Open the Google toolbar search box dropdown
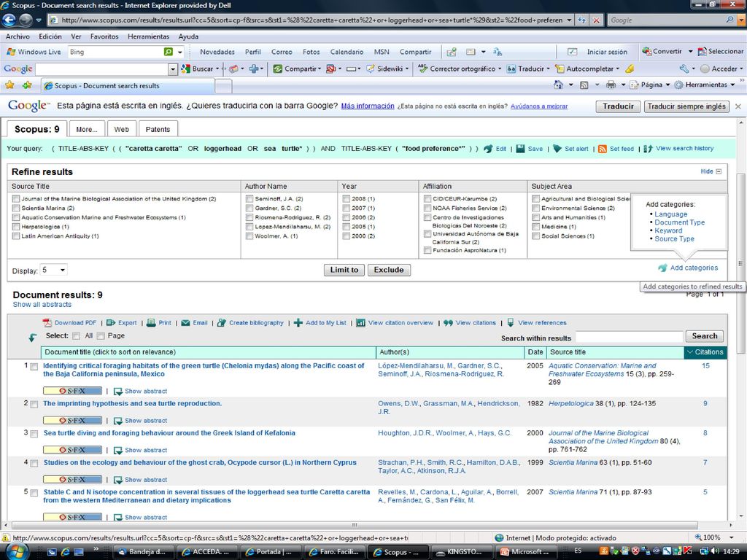Viewport: 747px width, 560px height. point(172,69)
